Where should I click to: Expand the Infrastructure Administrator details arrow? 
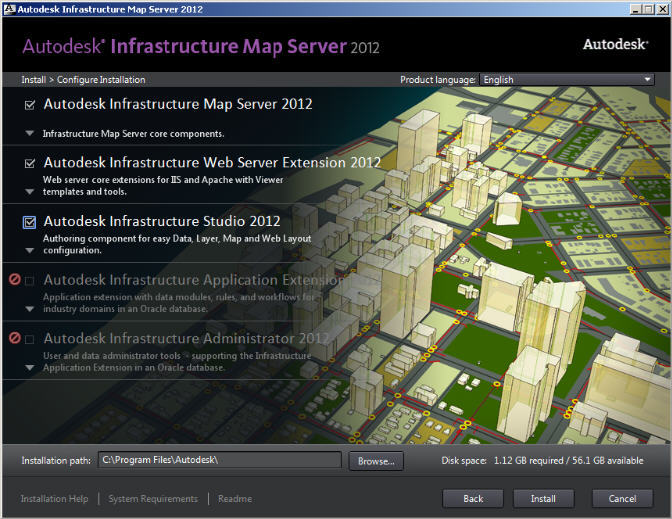[30, 368]
